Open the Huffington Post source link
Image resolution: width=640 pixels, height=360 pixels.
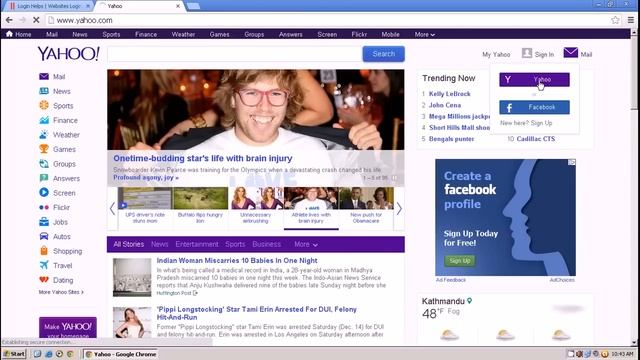[x=177, y=293]
